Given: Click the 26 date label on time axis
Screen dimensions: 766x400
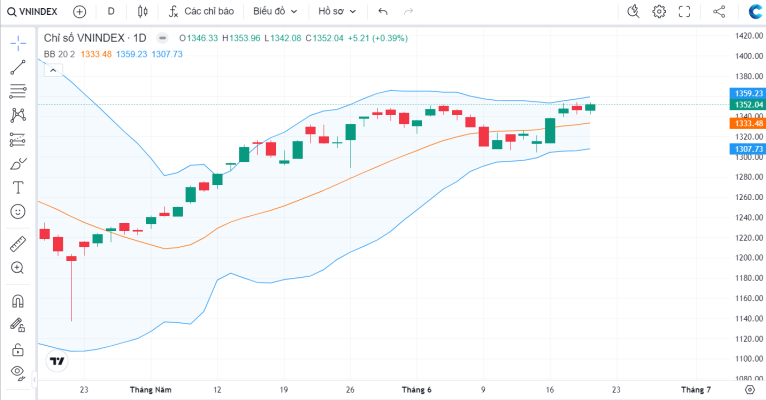Looking at the screenshot, I should coord(350,390).
